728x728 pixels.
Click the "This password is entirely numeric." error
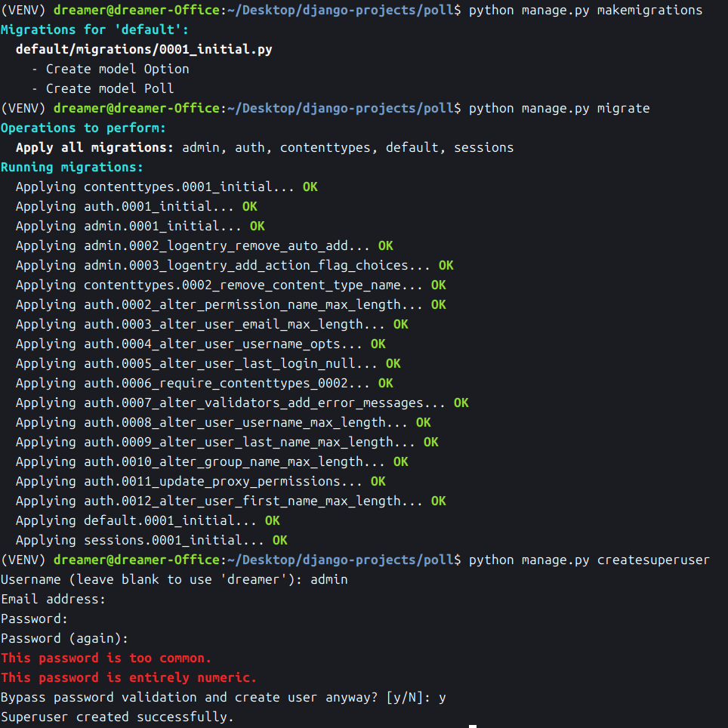coord(128,678)
